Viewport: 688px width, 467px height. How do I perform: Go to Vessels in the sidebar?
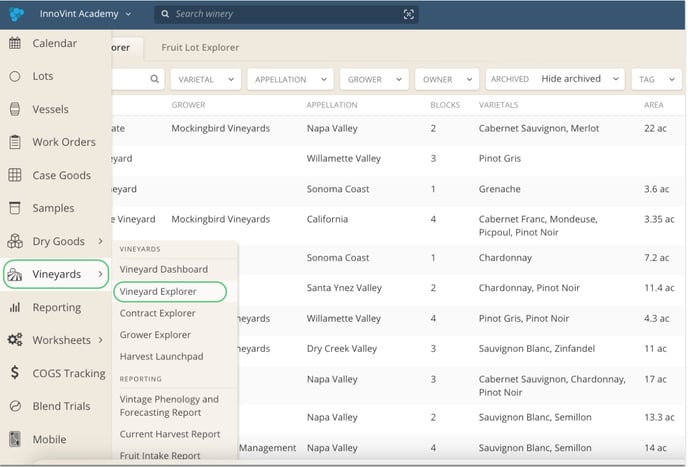[x=50, y=109]
